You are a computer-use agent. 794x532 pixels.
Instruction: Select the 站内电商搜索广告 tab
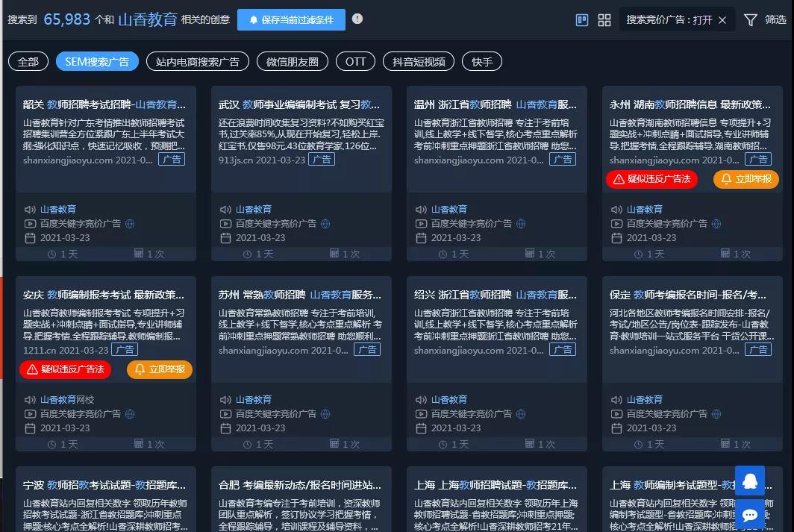pos(198,61)
